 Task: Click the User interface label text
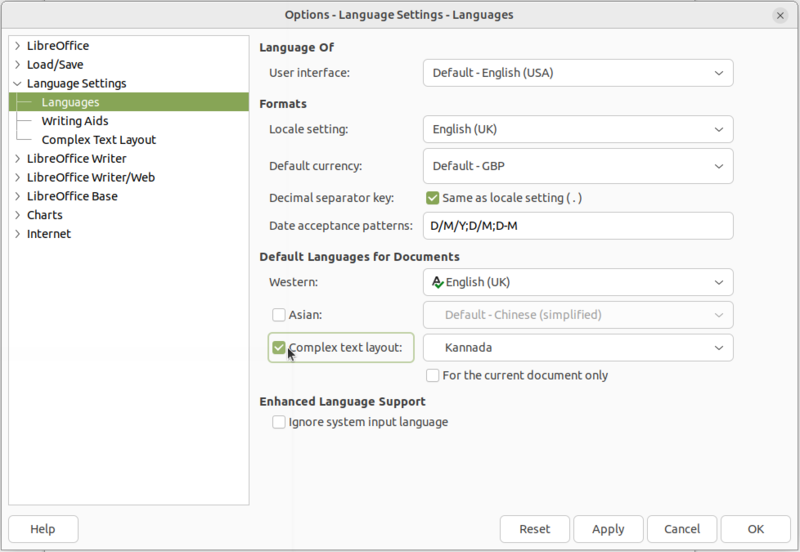point(309,73)
